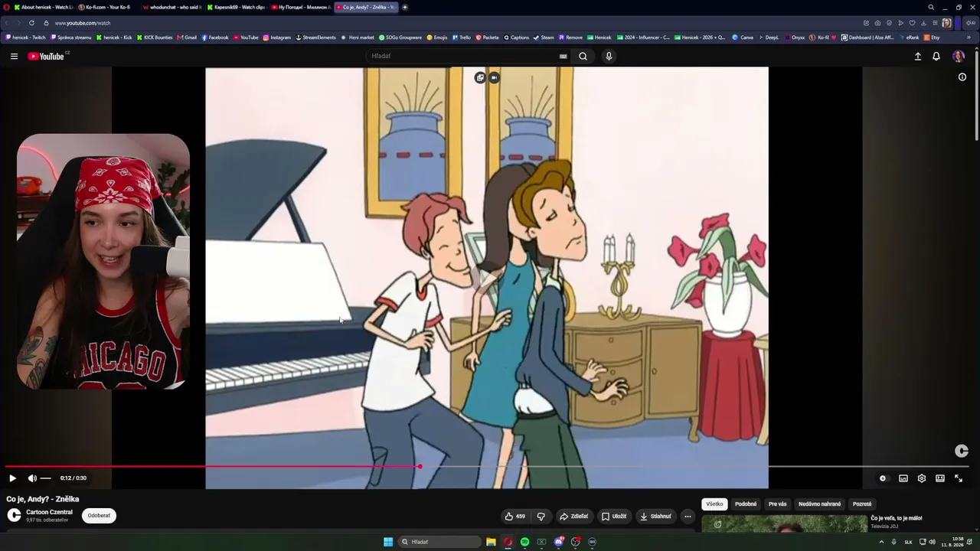The image size is (980, 551).
Task: Switch to the Ko-fi.com browser tab
Action: point(106,7)
